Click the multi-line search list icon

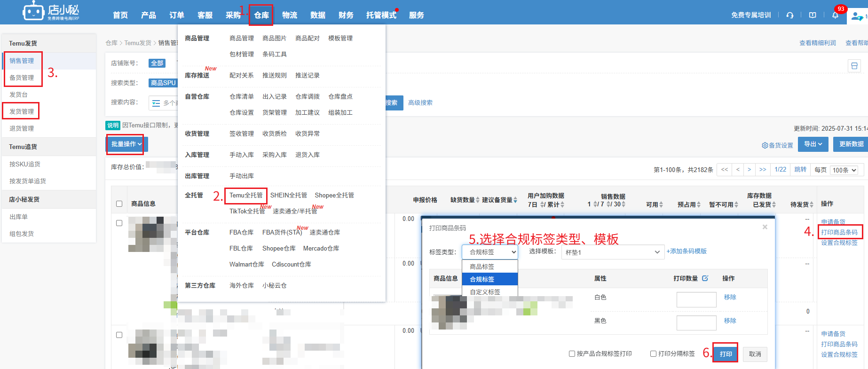[x=156, y=103]
